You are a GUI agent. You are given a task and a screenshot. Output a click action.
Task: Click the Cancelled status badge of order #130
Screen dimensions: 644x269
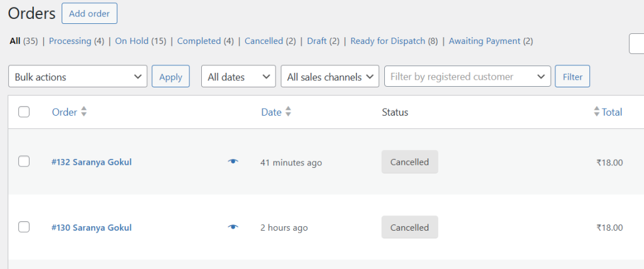coord(409,227)
